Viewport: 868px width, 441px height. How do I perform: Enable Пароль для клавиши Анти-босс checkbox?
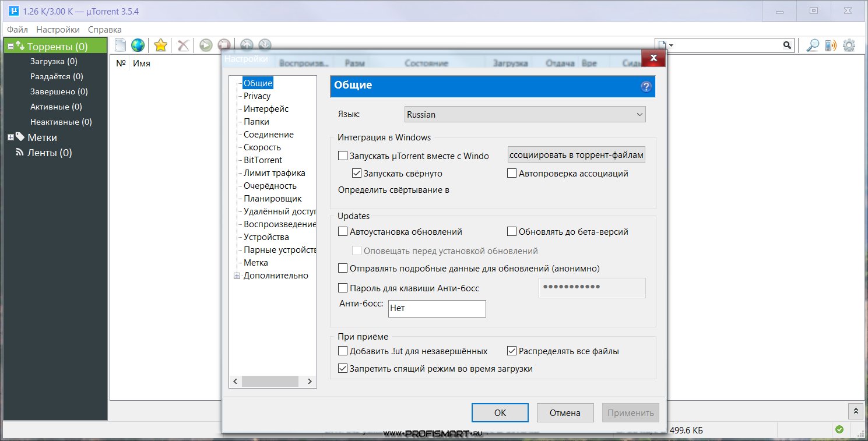pos(343,288)
